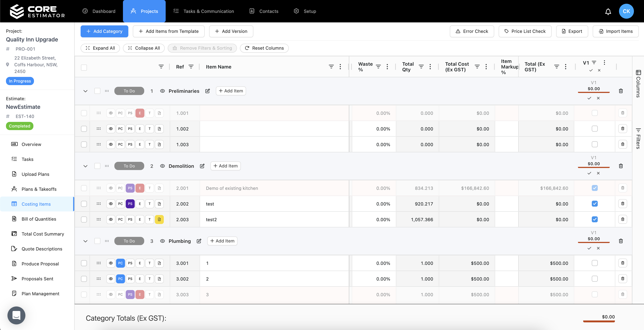Click the Add Category button

coord(104,31)
